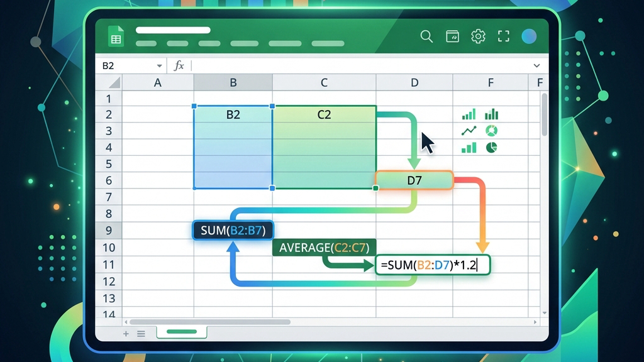Add a new sheet with the plus icon
The width and height of the screenshot is (644, 362).
(126, 334)
